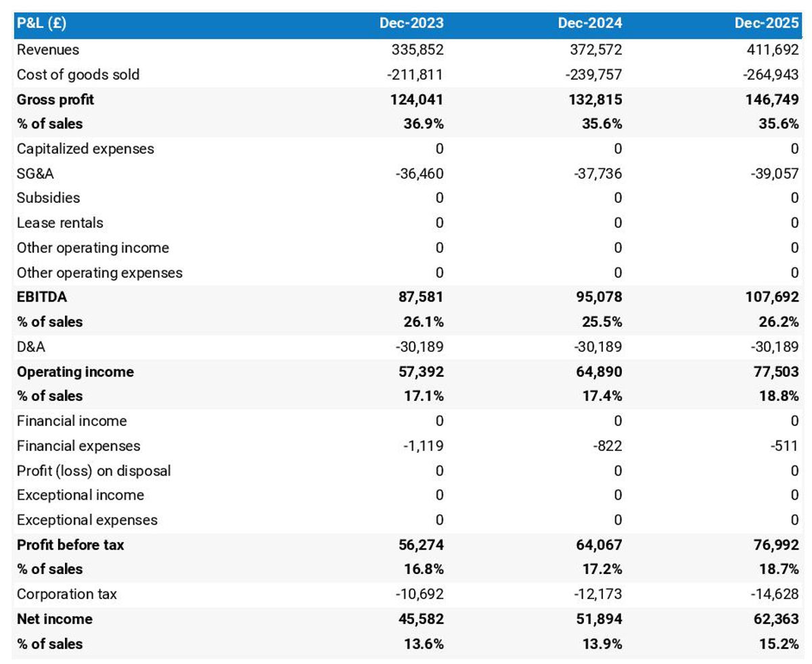
Task: Select the Corporation tax row label
Action: 66,594
